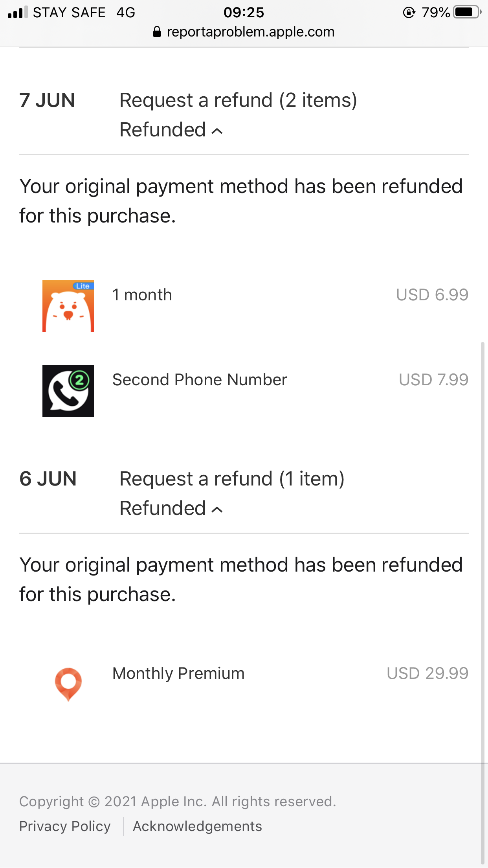Tap the Monthly Premium item name
The width and height of the screenshot is (488, 868).
(178, 673)
